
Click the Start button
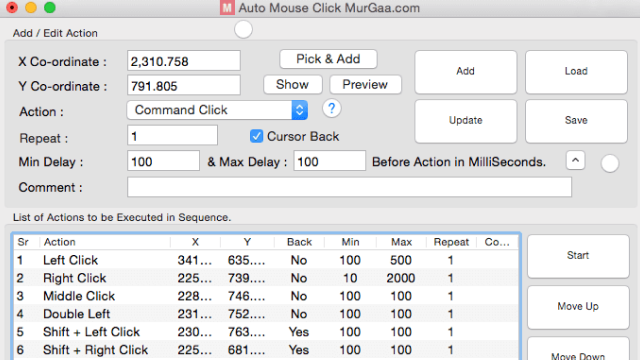pyautogui.click(x=578, y=256)
